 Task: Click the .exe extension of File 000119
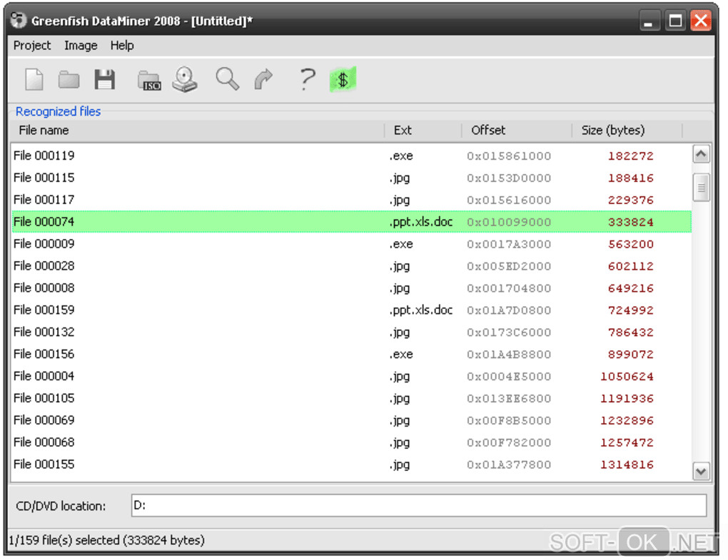pos(400,156)
